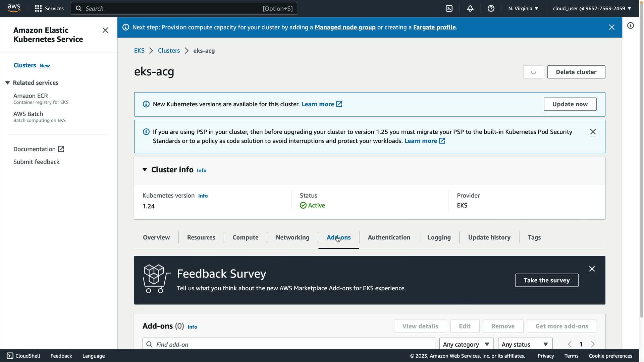644x362 pixels.
Task: Close the Feedback Survey banner
Action: (x=592, y=269)
